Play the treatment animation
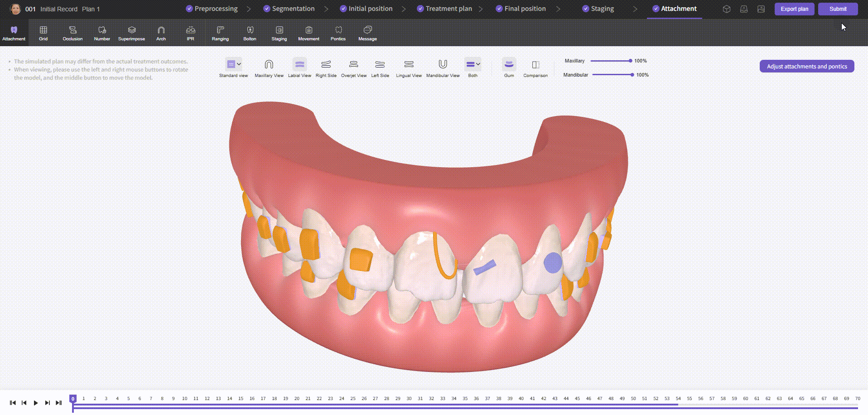 (x=36, y=403)
